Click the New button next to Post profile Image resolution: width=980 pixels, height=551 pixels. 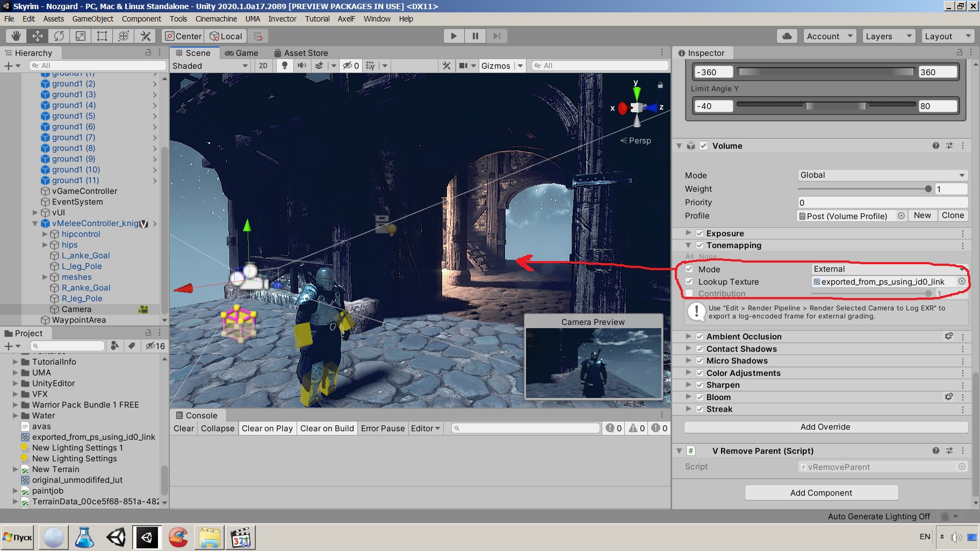coord(922,215)
